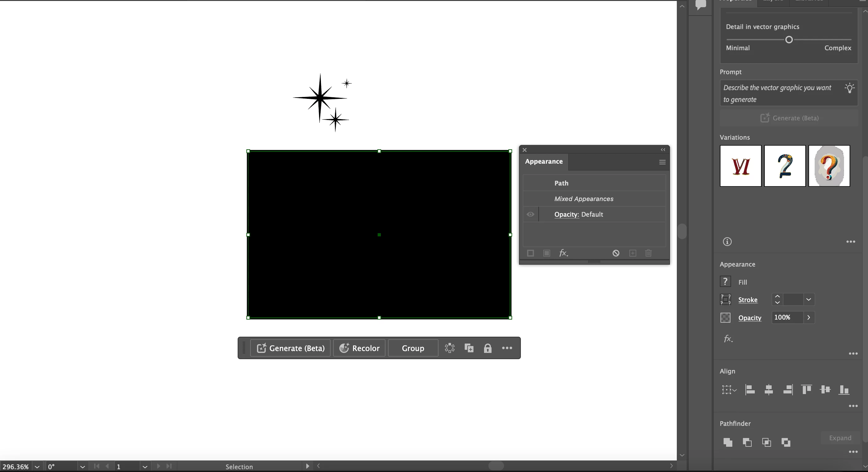Click Add New Effect fx in Appearance panel
This screenshot has height=472, width=868.
(x=563, y=253)
